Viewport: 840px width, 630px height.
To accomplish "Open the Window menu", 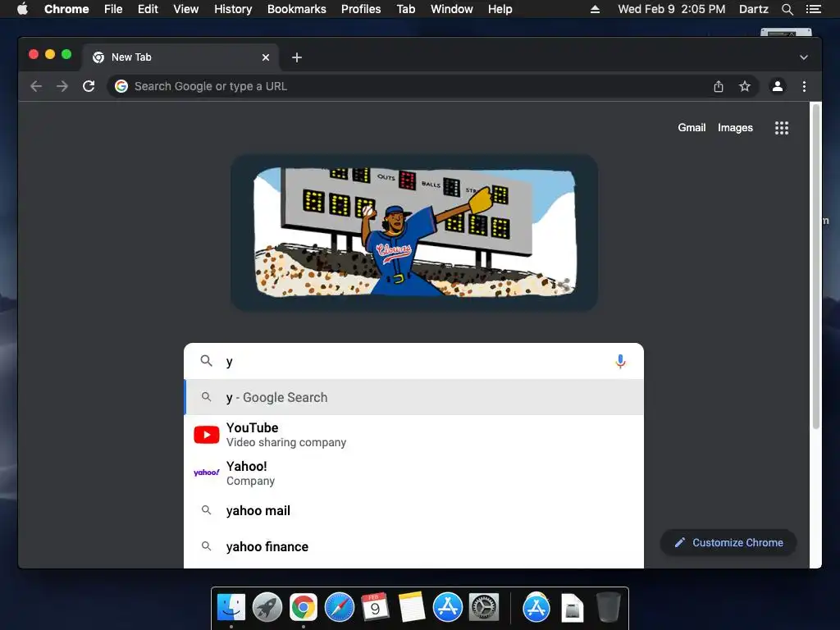I will [452, 9].
